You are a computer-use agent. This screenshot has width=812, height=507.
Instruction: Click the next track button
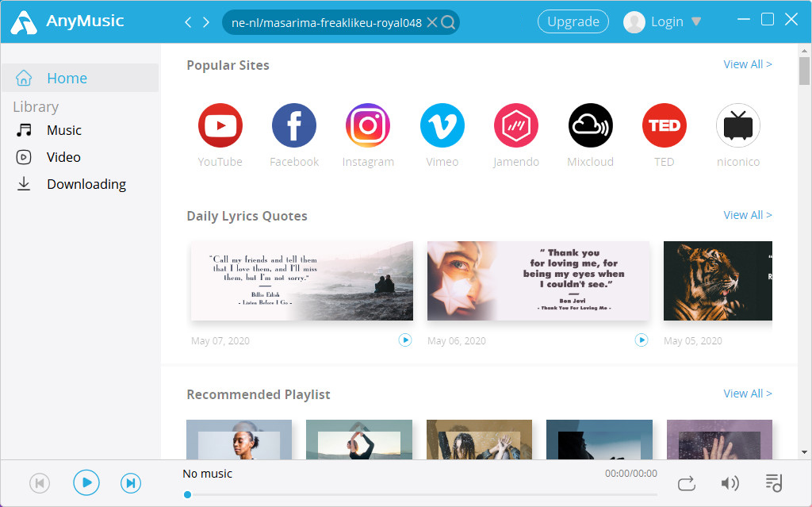tap(131, 483)
